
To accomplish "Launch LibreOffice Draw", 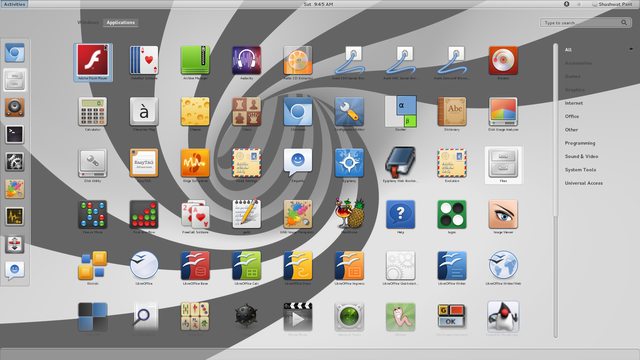I will click(298, 266).
